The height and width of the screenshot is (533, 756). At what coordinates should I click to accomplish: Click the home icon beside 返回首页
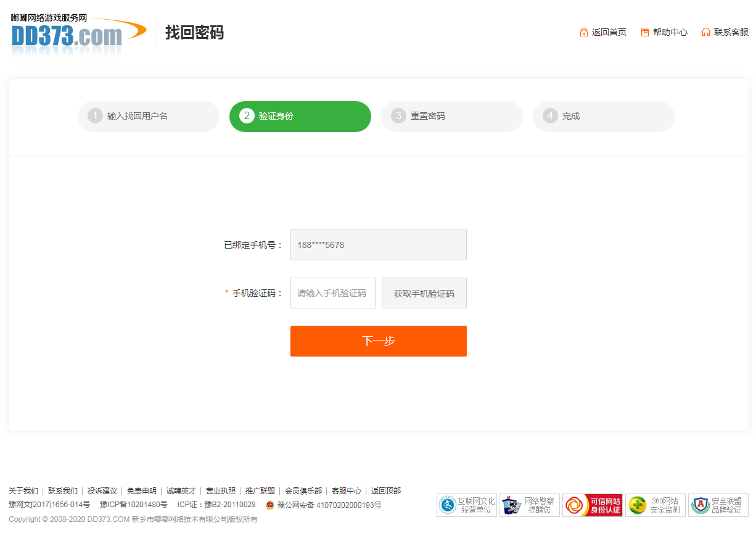tap(584, 32)
